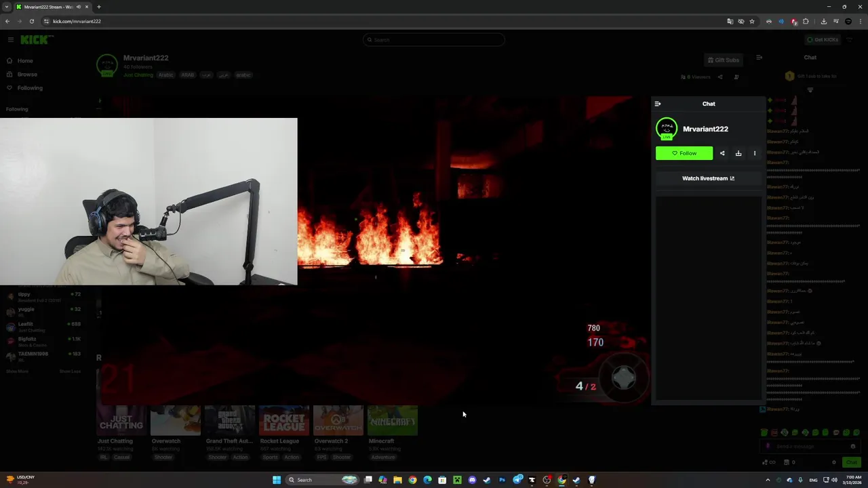Click the download icon beside Follow

coord(738,153)
